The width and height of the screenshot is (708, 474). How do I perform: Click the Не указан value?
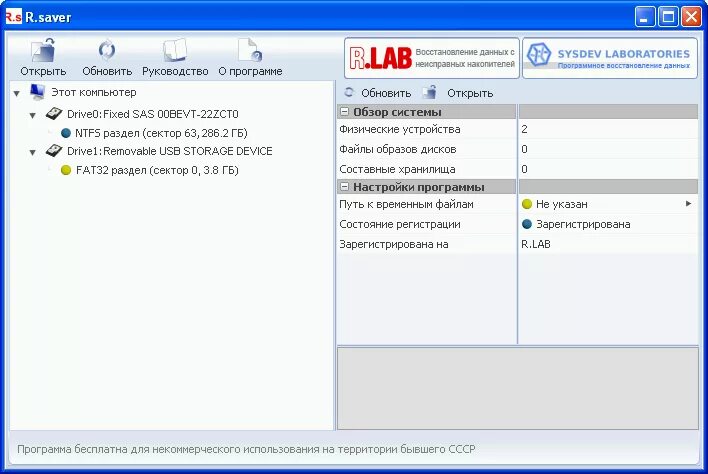click(x=562, y=204)
